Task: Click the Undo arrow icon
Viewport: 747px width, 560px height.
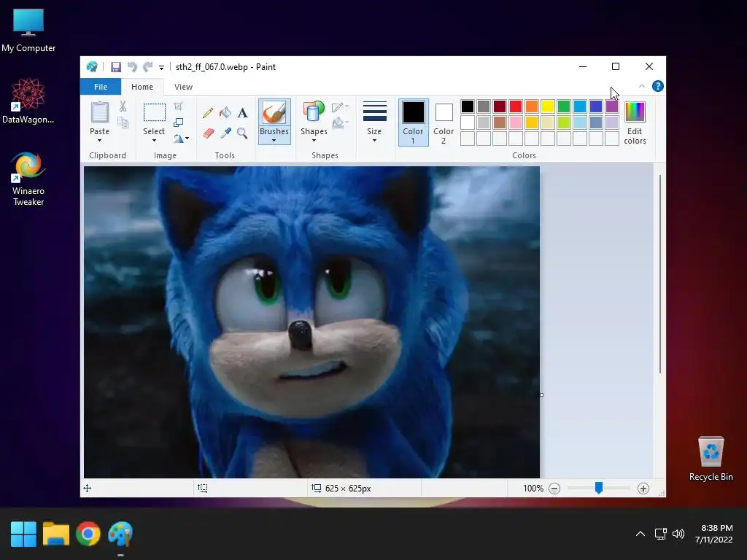Action: (132, 67)
